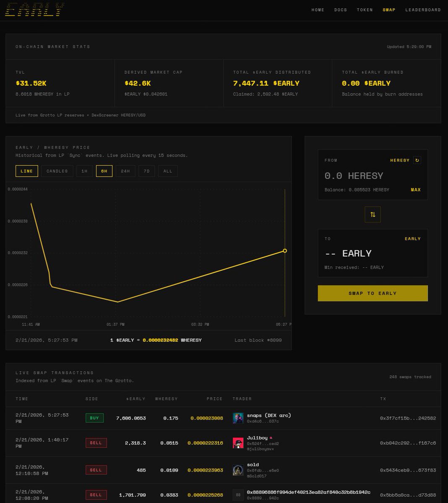
Task: Click the BUY badge on the top transaction
Action: pyautogui.click(x=94, y=418)
